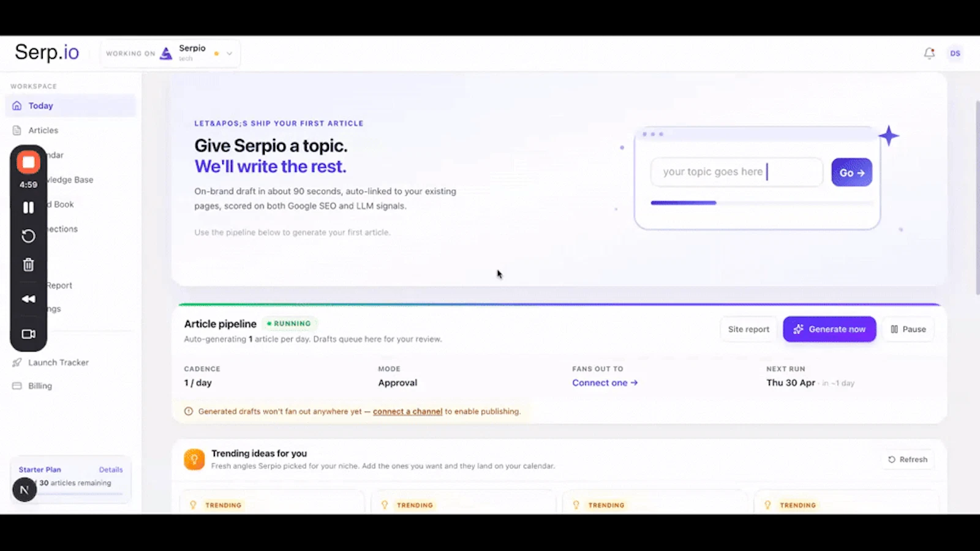Pause the screen recording
This screenshot has height=551, width=980.
28,208
